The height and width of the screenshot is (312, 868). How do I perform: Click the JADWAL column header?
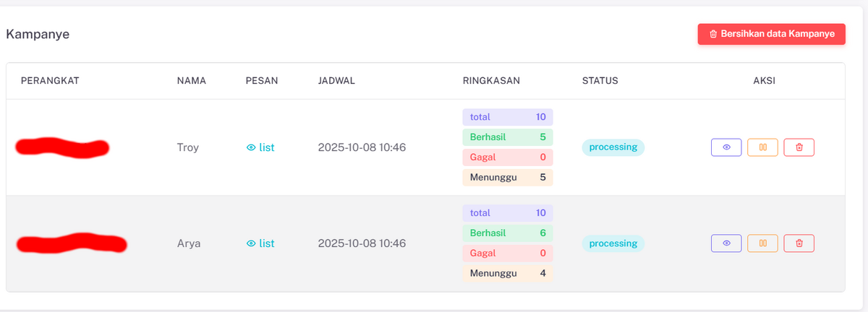[336, 81]
